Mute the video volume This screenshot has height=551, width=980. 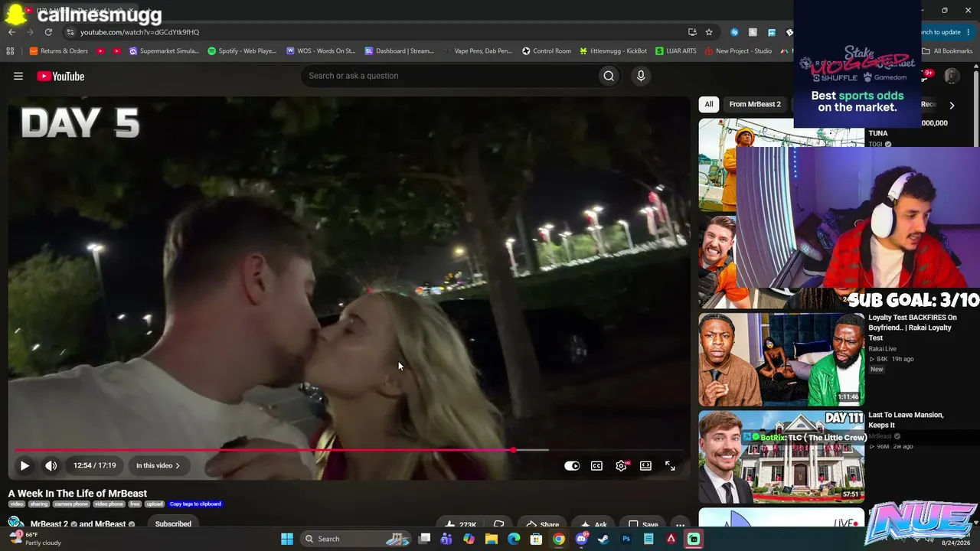(51, 465)
